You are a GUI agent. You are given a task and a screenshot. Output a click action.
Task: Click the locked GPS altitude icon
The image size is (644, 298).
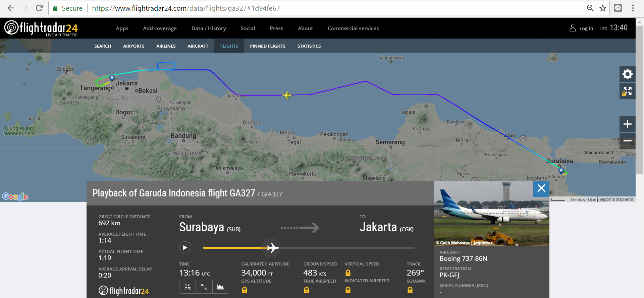pyautogui.click(x=245, y=290)
